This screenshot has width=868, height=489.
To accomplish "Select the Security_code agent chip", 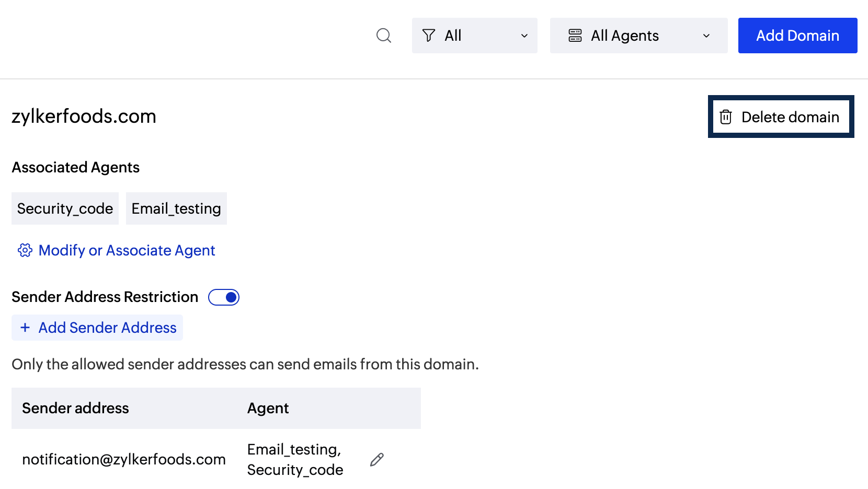I will [x=65, y=208].
